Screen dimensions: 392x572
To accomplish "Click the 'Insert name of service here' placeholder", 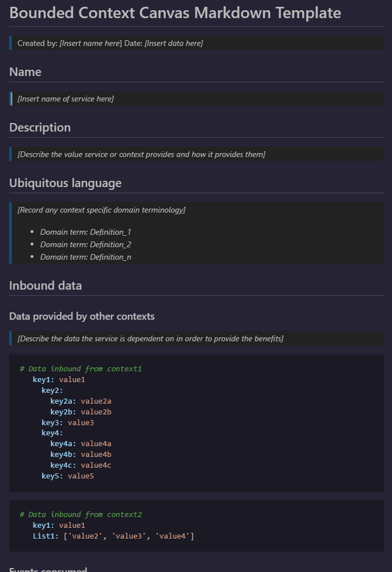I will coord(66,99).
